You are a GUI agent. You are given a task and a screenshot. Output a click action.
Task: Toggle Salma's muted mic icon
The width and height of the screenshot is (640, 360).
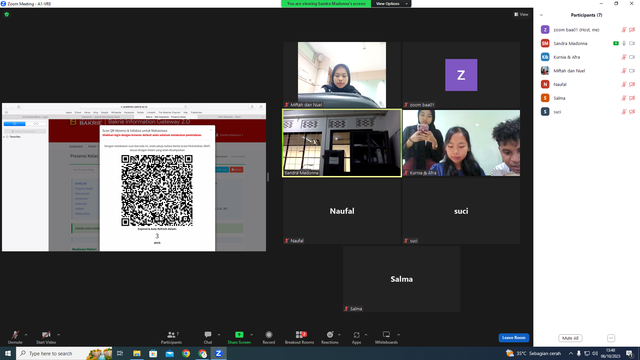624,98
